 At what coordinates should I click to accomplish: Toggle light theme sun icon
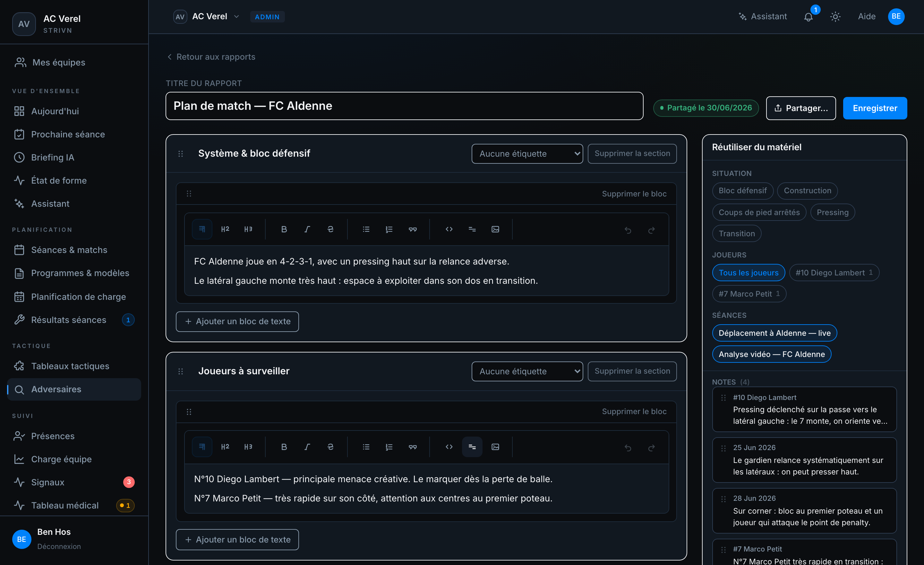pyautogui.click(x=835, y=16)
